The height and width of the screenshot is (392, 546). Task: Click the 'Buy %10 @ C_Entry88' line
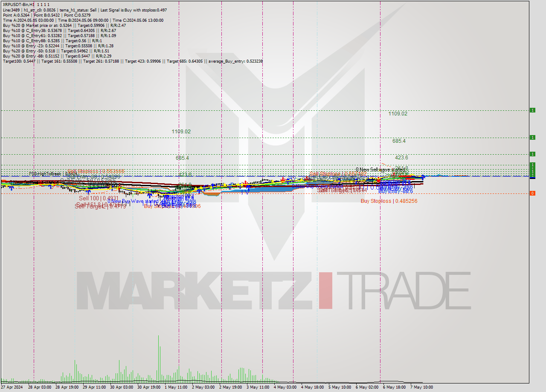[52, 40]
